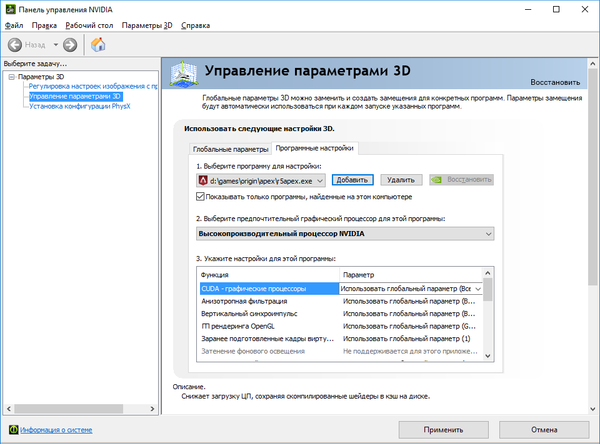Click the Восстановить link in header
Viewport: 600px width, 444px height.
point(555,82)
